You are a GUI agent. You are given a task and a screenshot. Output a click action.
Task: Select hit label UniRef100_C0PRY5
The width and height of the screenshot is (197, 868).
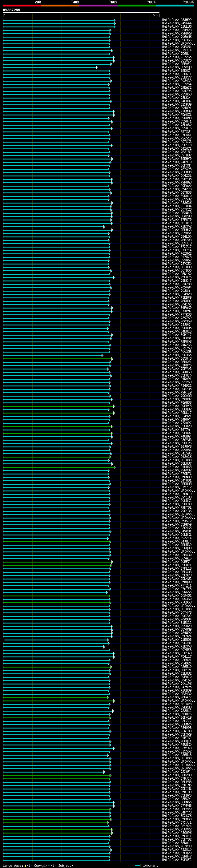177,406
